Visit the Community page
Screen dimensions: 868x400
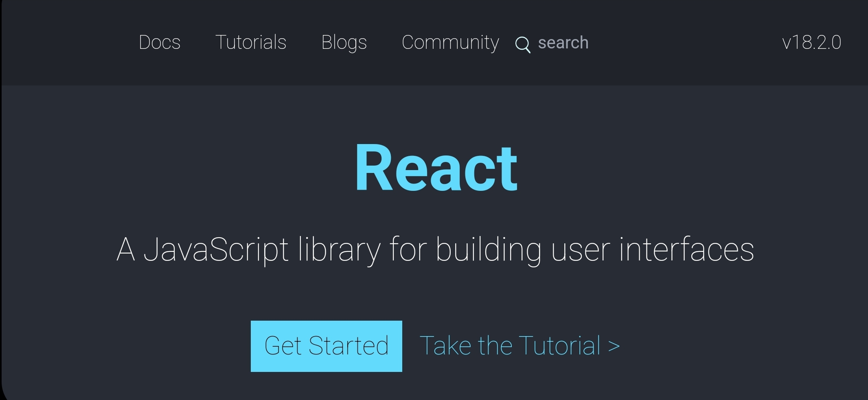(x=450, y=42)
